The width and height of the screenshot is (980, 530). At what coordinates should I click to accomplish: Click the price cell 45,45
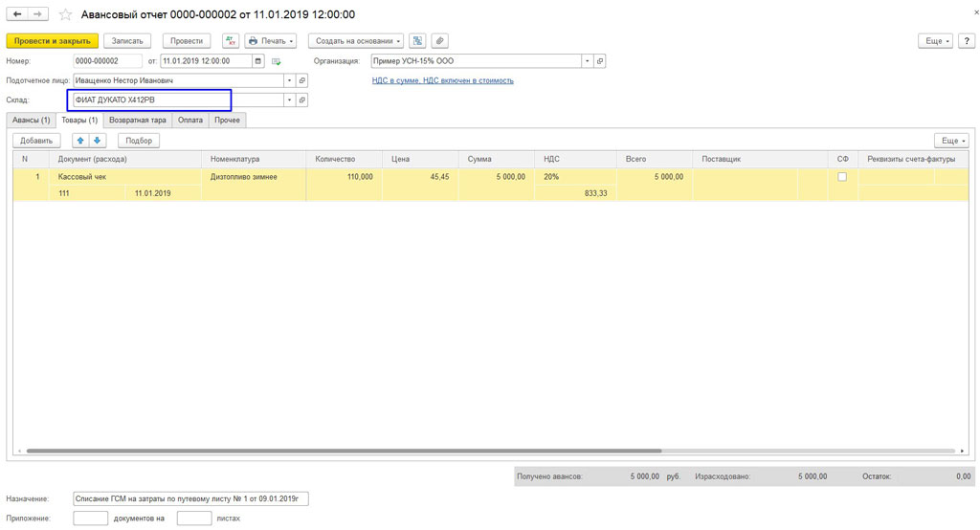pos(420,177)
